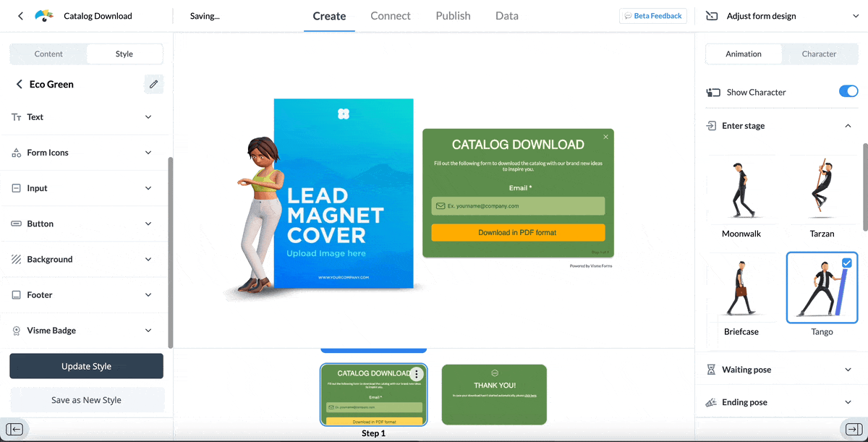Click the back arrow beside Catalog Download
The image size is (868, 442).
click(x=20, y=15)
